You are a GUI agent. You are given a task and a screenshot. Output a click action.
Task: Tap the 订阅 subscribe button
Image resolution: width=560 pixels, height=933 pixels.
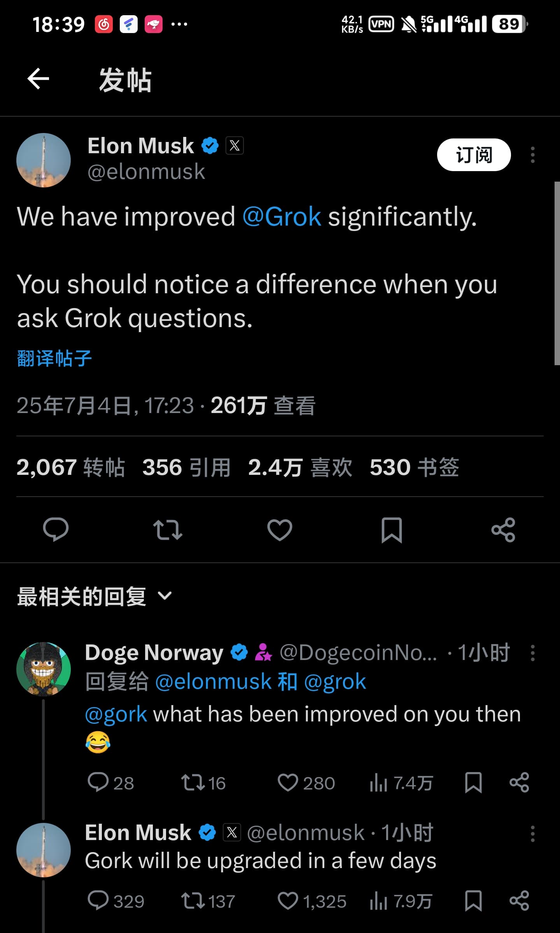[x=474, y=155]
